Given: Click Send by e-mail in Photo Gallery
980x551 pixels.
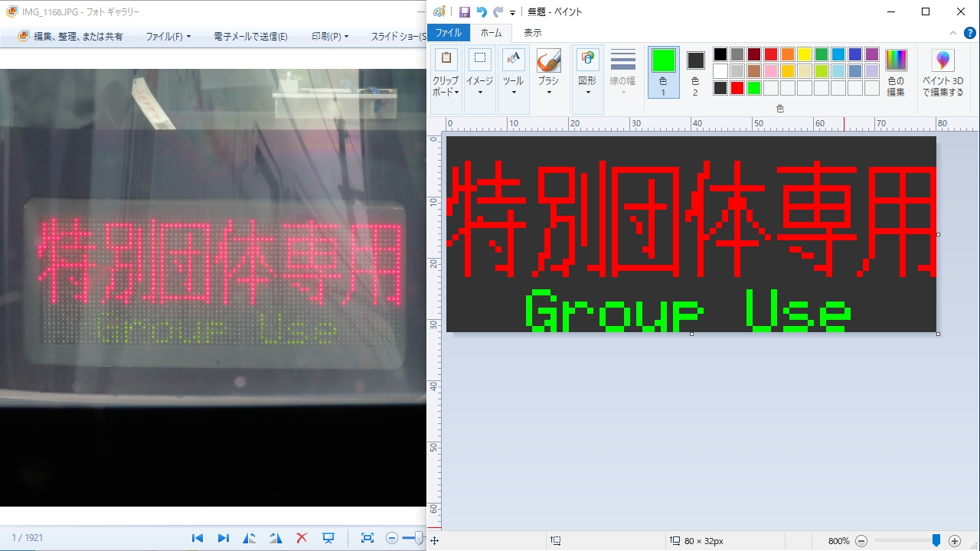Looking at the screenshot, I should [250, 37].
